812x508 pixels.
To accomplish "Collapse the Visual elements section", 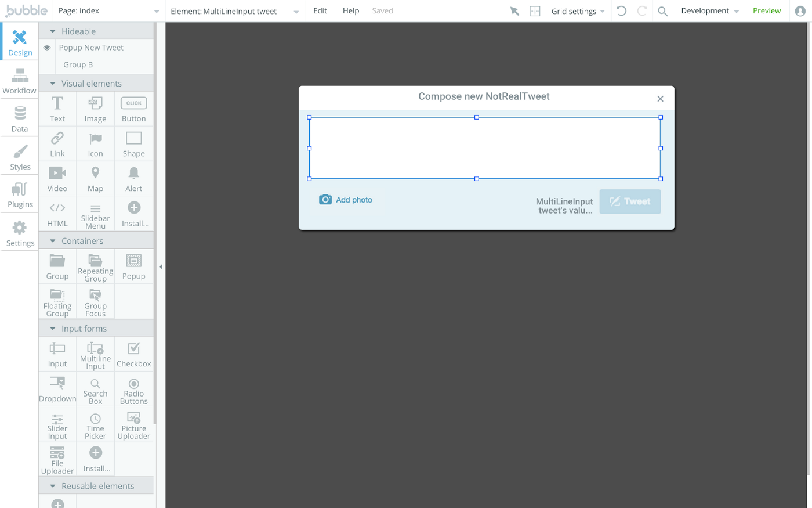I will click(52, 83).
